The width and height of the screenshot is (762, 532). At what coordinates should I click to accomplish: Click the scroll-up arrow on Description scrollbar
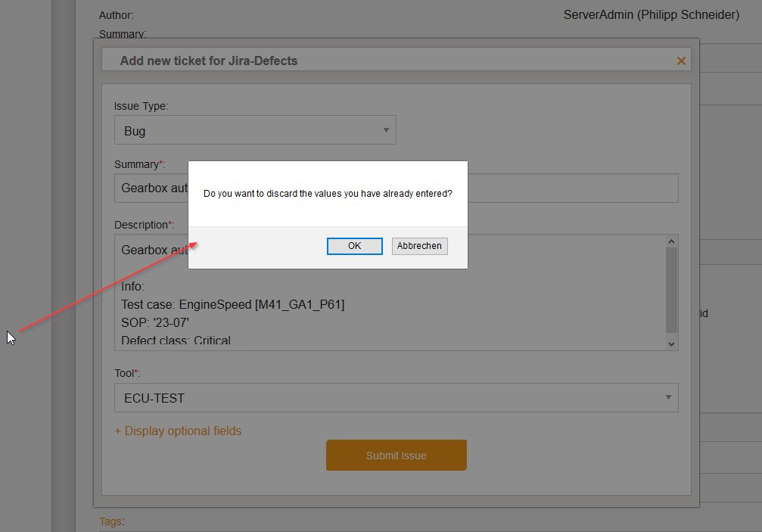click(x=671, y=240)
